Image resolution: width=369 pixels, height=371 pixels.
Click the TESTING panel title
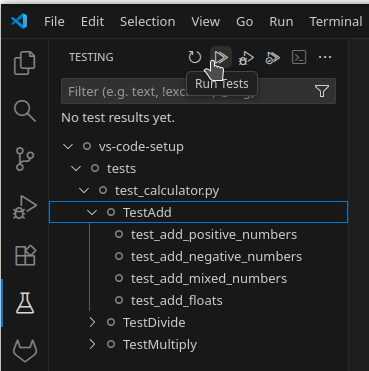click(x=91, y=57)
